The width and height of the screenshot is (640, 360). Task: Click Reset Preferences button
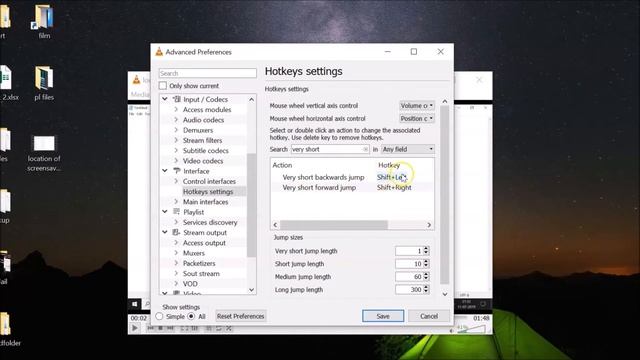click(x=240, y=316)
